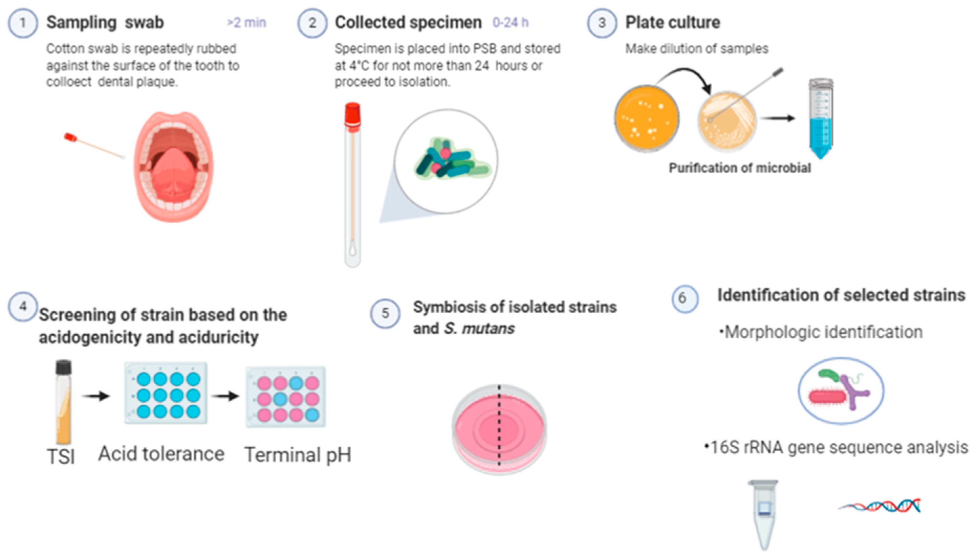Select the pink Terminal pH well plate
This screenshot has width=975, height=560.
(286, 397)
